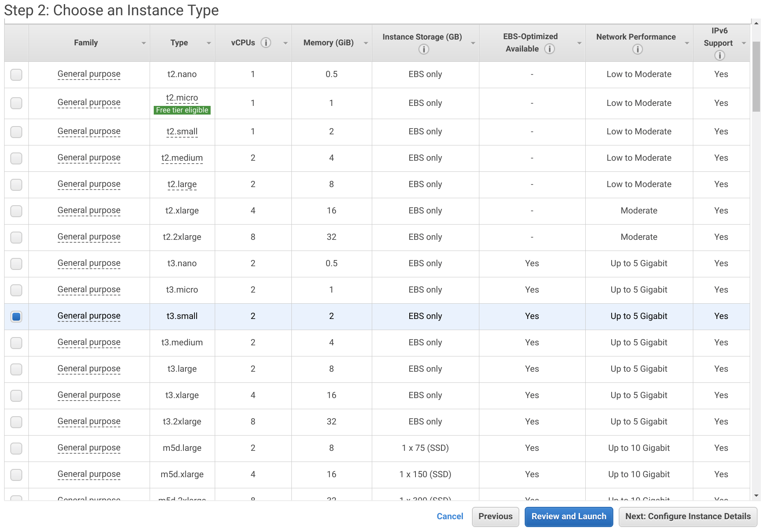Screen dimensions: 765x532
Task: Select the m5d.large instance checkbox
Action: click(x=16, y=448)
